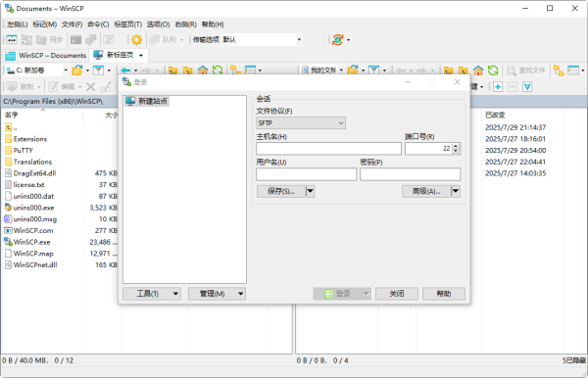Click the right panel Home directory icon

coord(478,71)
